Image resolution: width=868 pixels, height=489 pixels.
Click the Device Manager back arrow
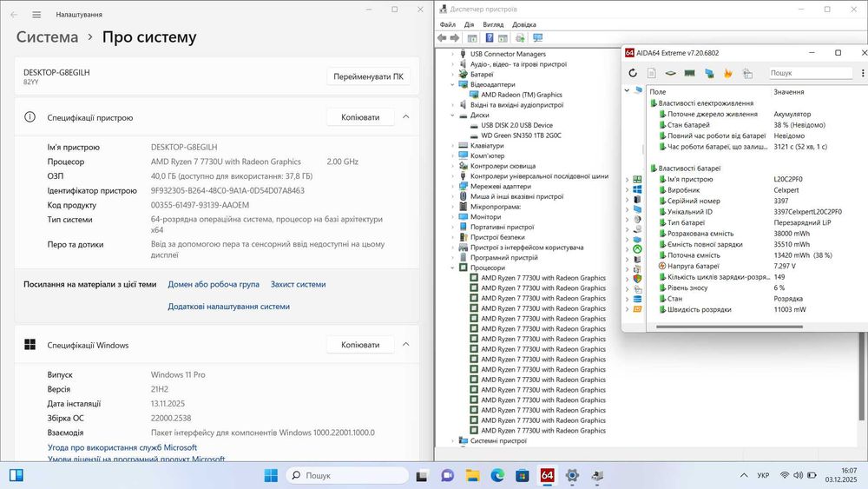[x=442, y=37]
